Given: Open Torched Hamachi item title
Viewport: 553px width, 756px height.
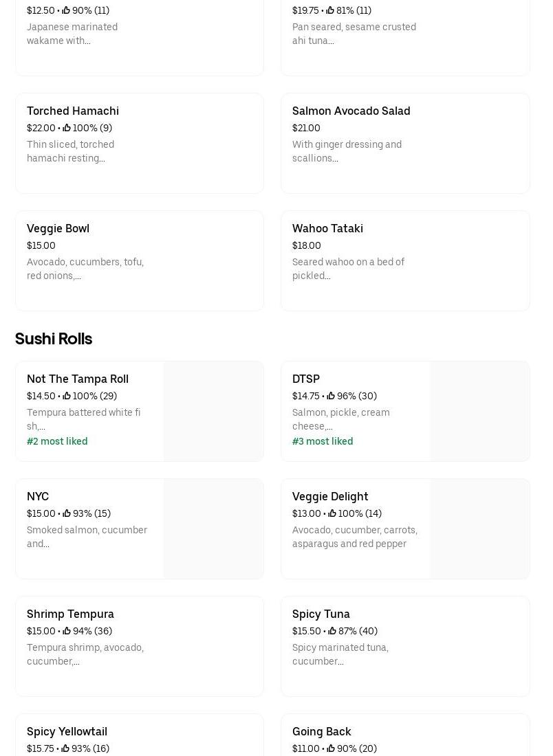Looking at the screenshot, I should coord(73,111).
